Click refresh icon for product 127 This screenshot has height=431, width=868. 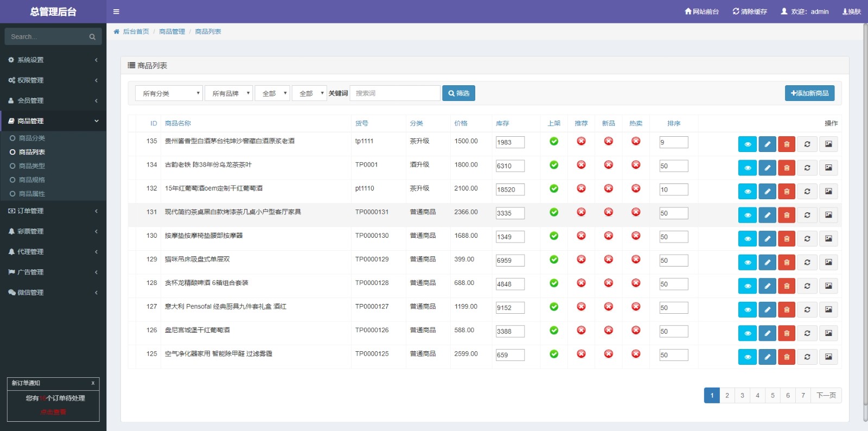click(807, 309)
